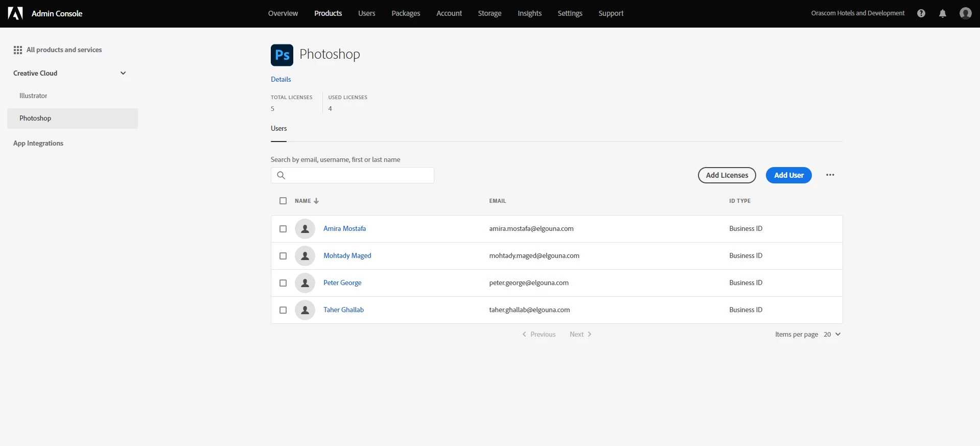Click Amira Mostafa's avatar icon

point(305,229)
